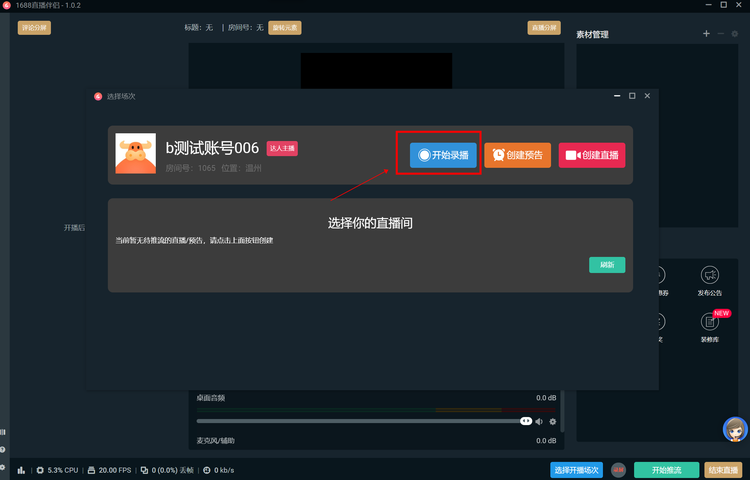Maximize the 选择场次 dialog

(x=632, y=96)
